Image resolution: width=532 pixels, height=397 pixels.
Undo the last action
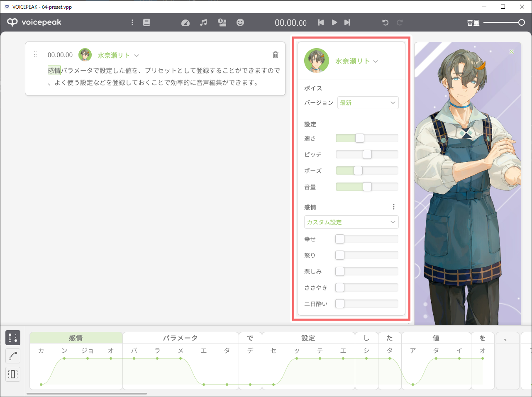tap(386, 22)
